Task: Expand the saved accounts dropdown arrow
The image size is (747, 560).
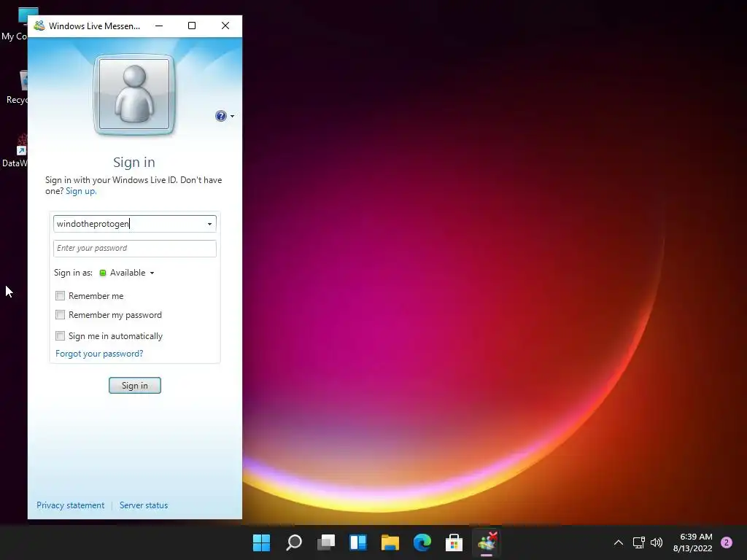Action: [209, 224]
